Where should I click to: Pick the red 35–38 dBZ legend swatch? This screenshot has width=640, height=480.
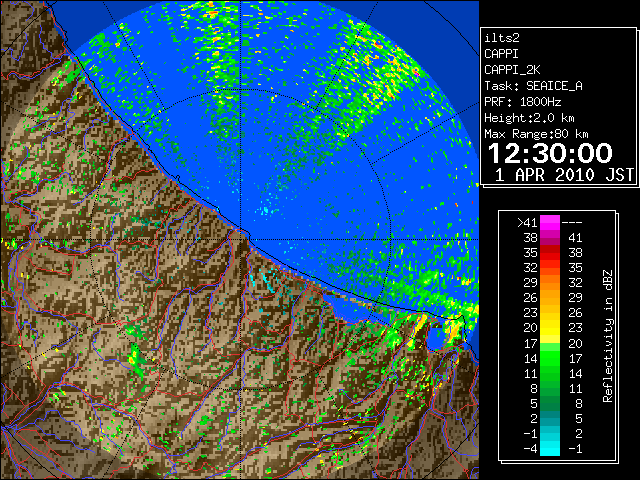550,253
